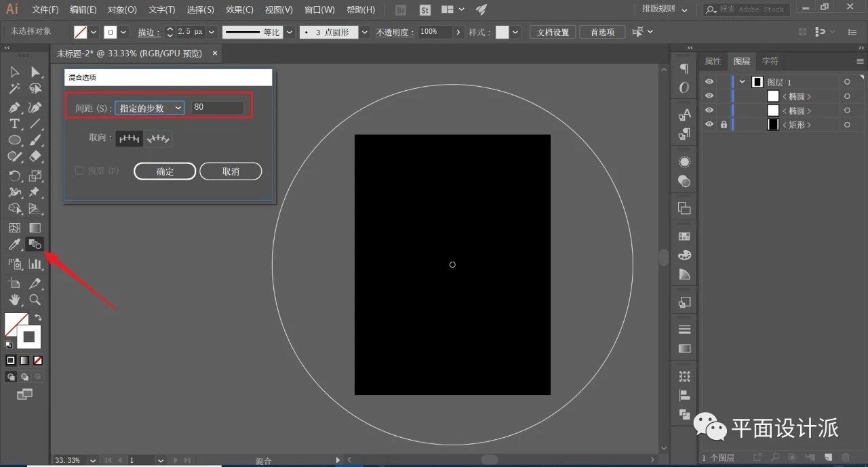Select the Paintbrush tool

35,140
